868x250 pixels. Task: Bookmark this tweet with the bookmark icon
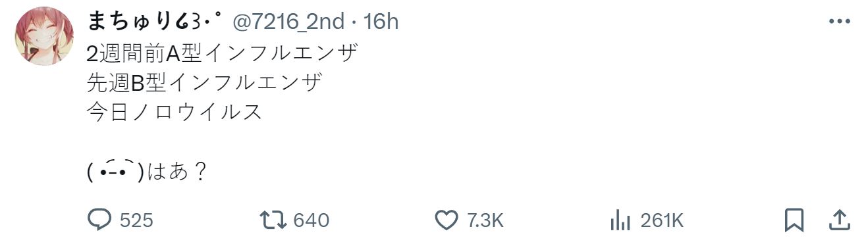(x=795, y=220)
